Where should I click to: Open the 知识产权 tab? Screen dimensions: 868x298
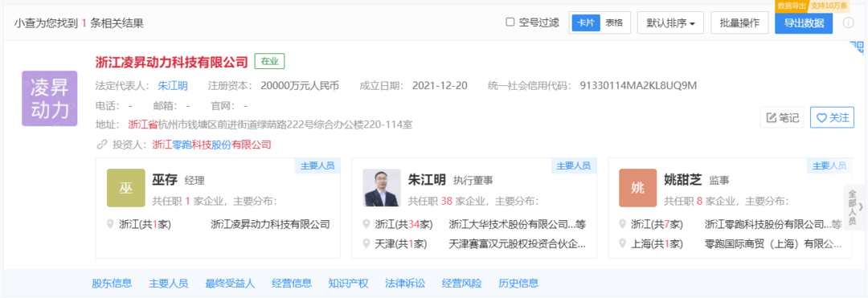tap(348, 284)
